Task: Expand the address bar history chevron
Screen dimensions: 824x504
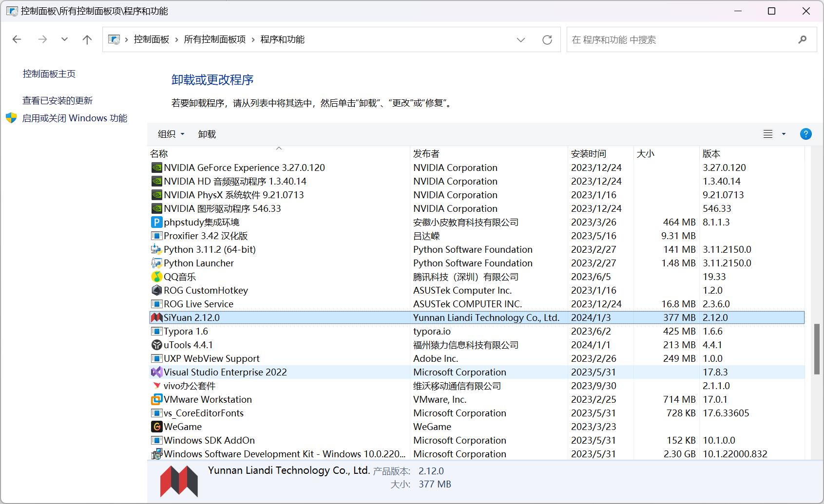Action: (x=521, y=39)
